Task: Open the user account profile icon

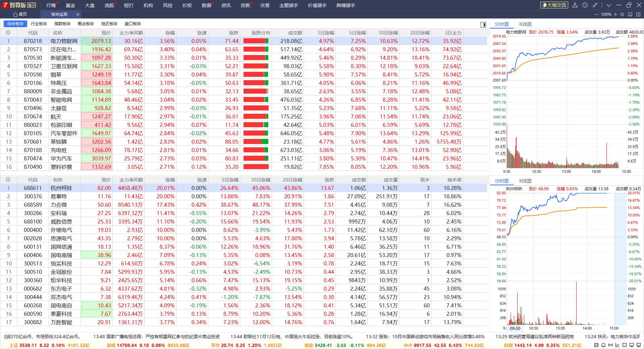Action: point(575,5)
